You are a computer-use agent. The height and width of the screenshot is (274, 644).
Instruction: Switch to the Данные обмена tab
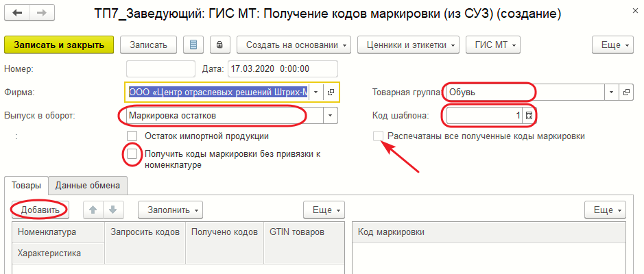click(87, 185)
